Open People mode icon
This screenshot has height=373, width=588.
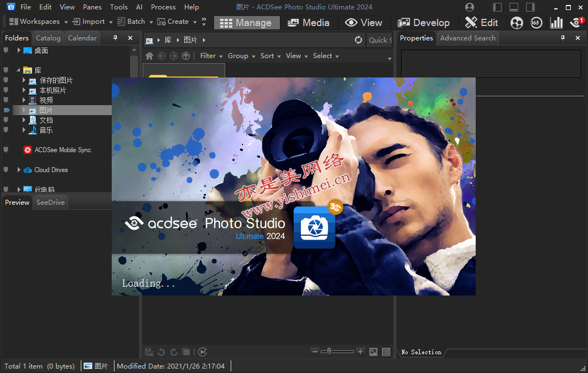coord(517,23)
